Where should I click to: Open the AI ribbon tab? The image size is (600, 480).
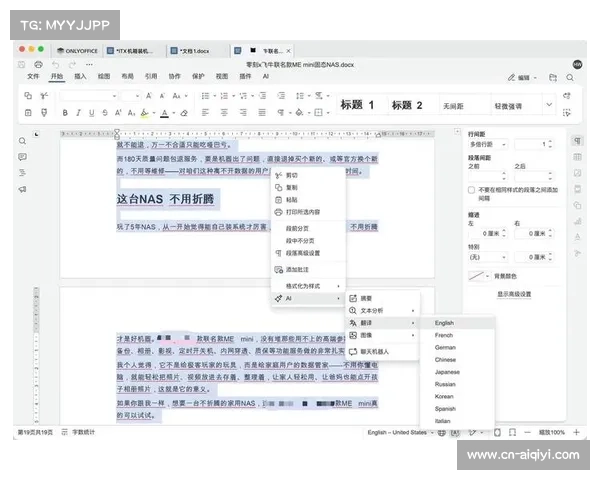tap(266, 76)
